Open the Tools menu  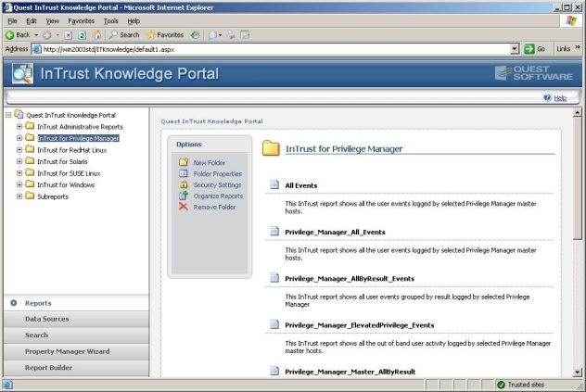point(111,21)
